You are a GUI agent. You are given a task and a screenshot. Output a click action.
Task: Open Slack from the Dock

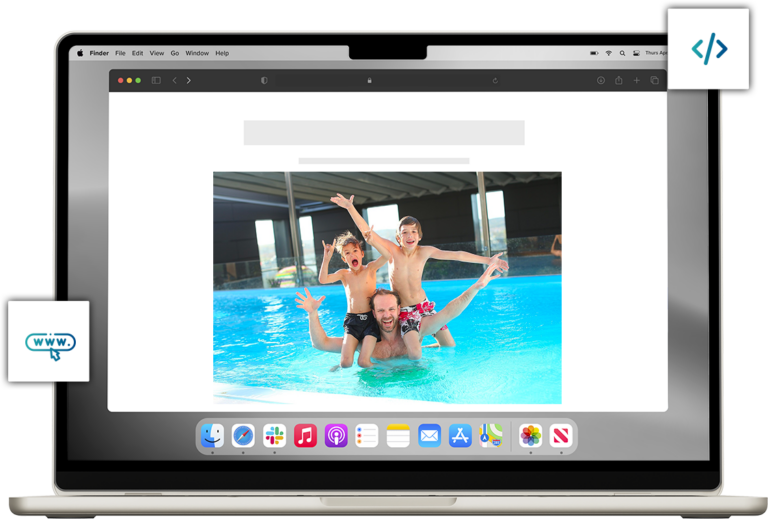click(274, 435)
